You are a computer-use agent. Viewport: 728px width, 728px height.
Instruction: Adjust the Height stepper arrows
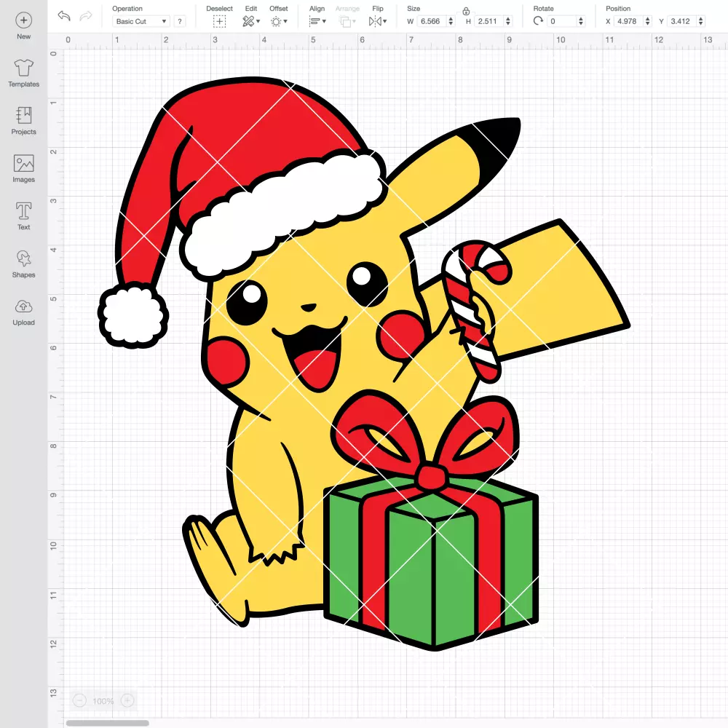click(x=508, y=21)
